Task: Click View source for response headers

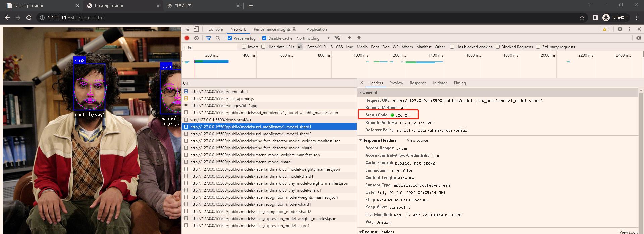Action: tap(417, 140)
